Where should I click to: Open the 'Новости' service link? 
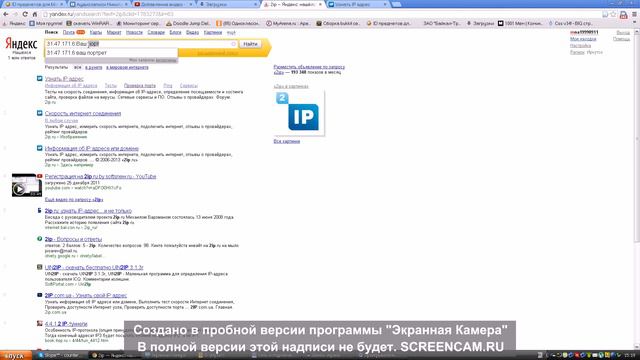click(134, 32)
